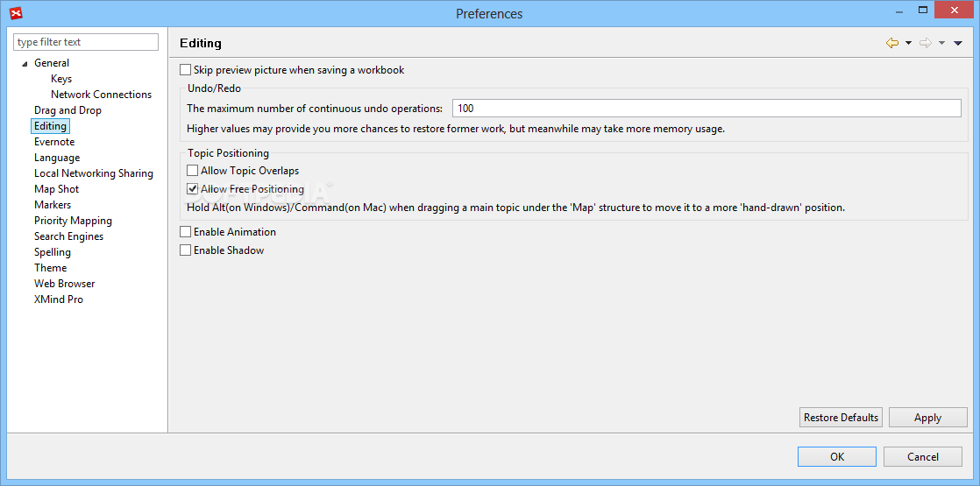Screen dimensions: 980x486
Task: Select Map Shot preferences
Action: pos(56,188)
